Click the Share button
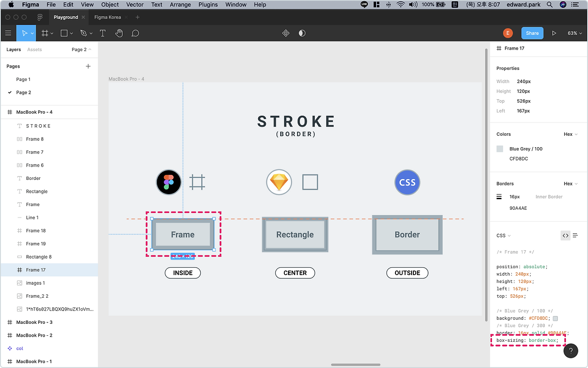The image size is (588, 368). pyautogui.click(x=532, y=33)
